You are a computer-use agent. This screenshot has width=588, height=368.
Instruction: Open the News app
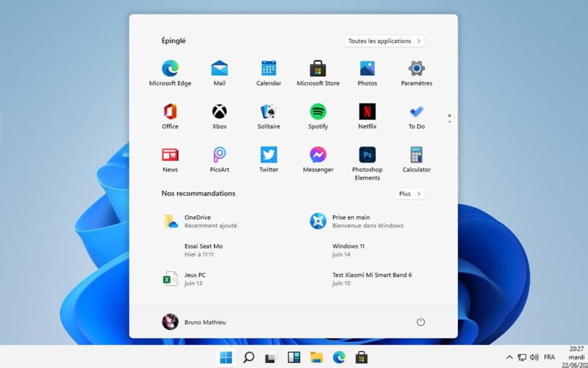170,160
